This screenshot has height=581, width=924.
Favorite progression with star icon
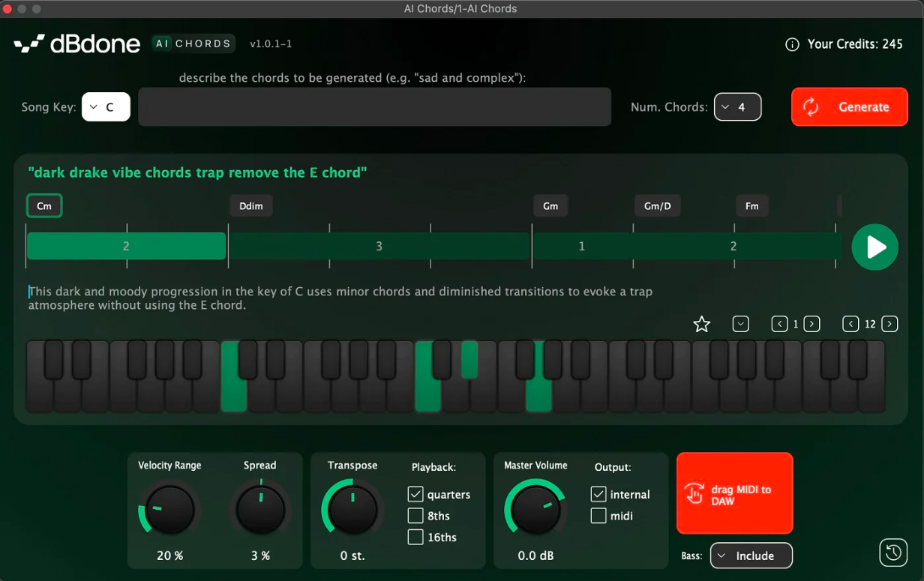(x=701, y=324)
